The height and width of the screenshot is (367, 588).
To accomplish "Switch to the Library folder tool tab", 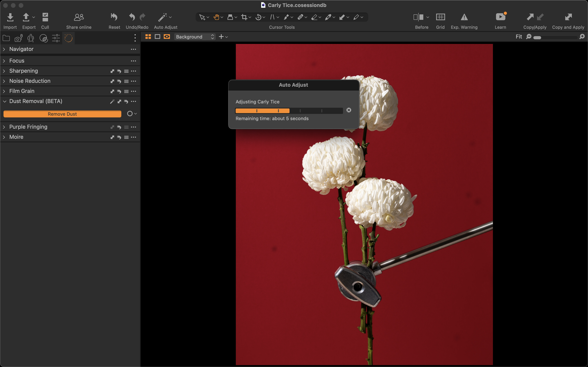I will tap(6, 38).
